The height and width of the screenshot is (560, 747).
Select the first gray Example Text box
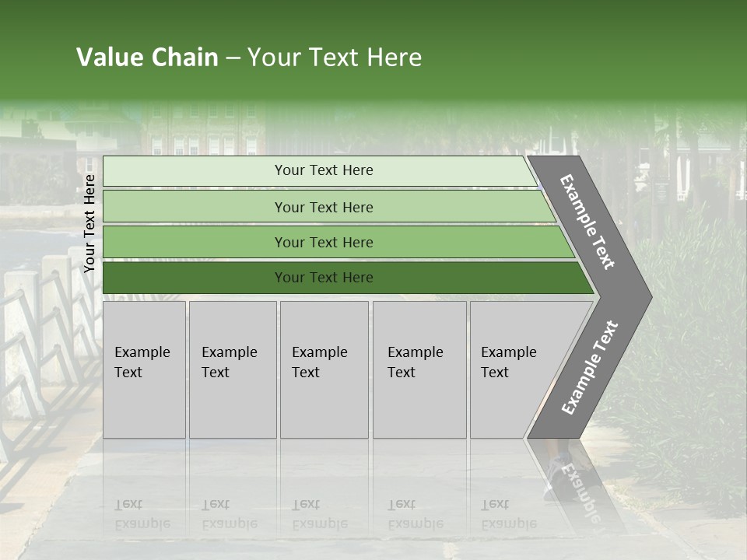(x=144, y=369)
